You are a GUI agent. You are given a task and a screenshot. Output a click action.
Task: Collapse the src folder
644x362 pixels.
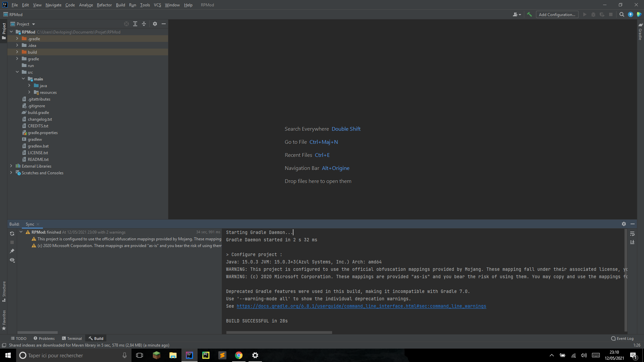coord(17,72)
